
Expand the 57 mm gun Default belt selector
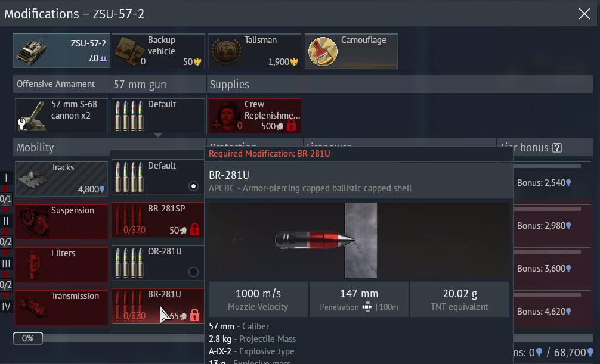157,116
